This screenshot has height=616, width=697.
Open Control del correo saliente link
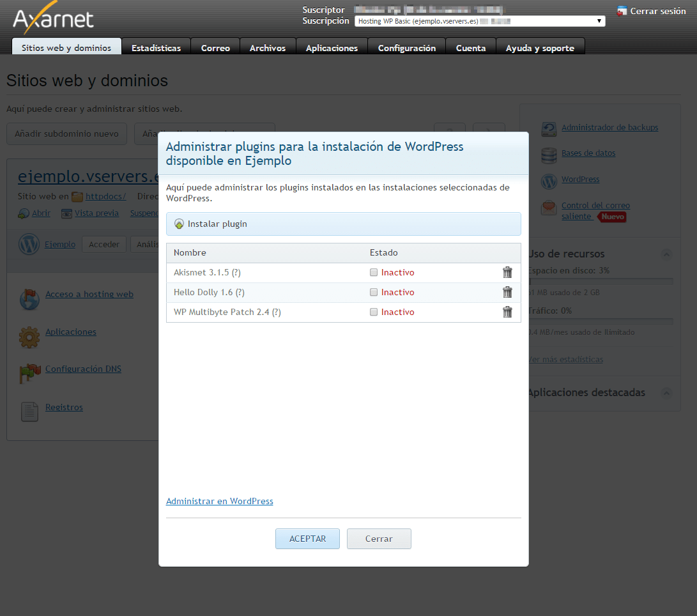tap(595, 211)
